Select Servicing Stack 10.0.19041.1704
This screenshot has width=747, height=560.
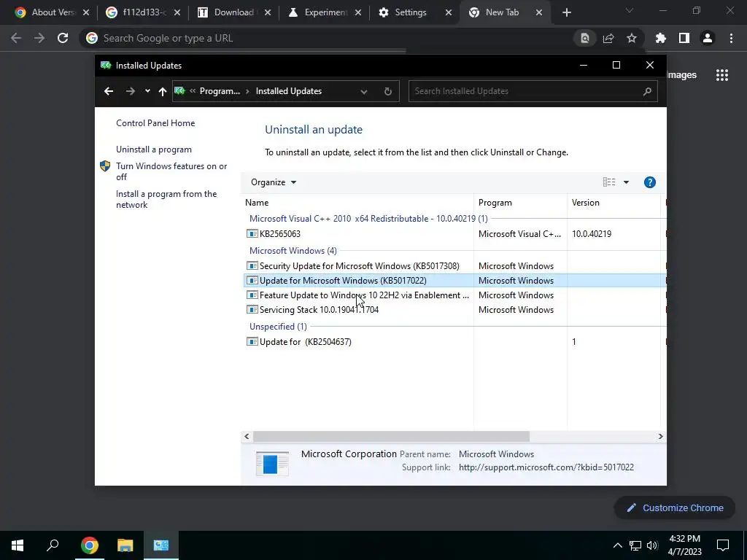tap(319, 309)
